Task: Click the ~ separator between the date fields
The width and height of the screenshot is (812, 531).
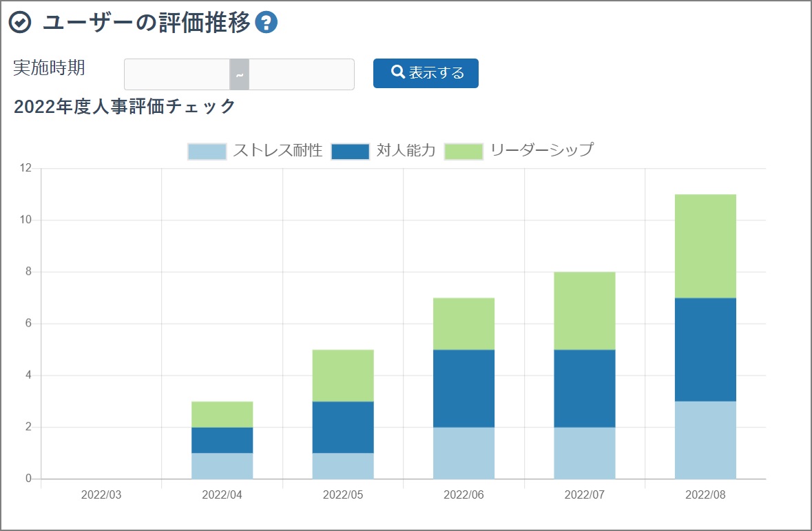Action: point(239,74)
